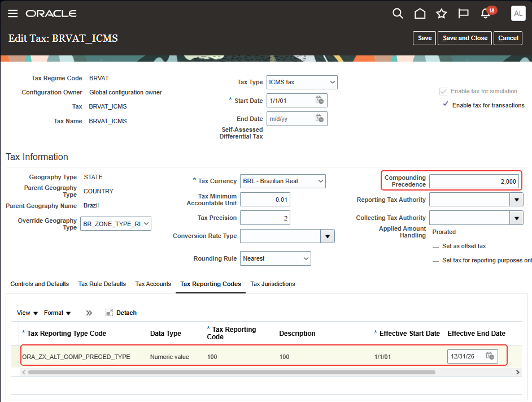Open the View menu
This screenshot has width=532, height=402.
[27, 313]
